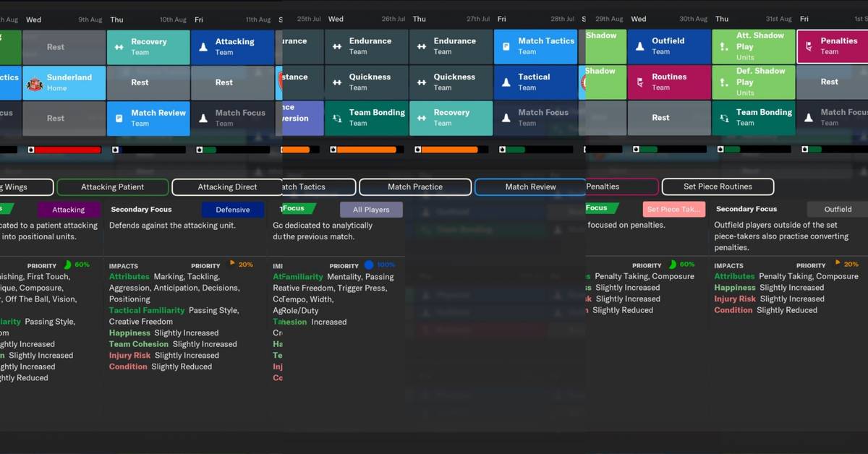Image resolution: width=868 pixels, height=454 pixels.
Task: Click the All Players focus tag
Action: (x=370, y=210)
